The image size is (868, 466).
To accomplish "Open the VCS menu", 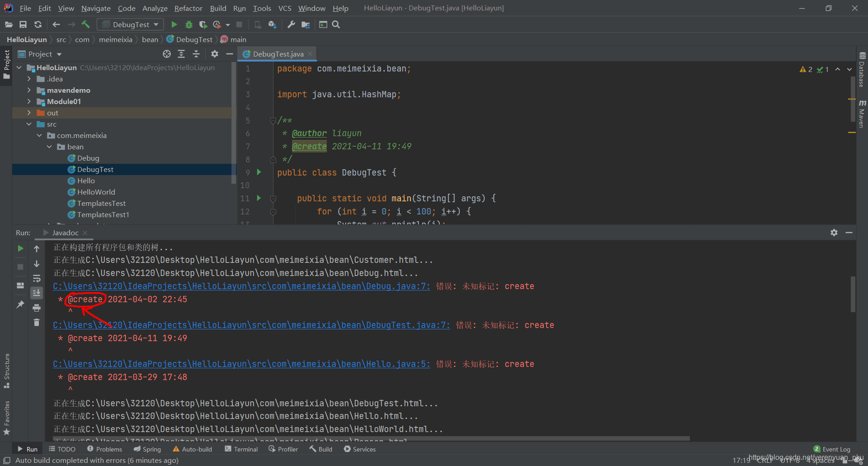I will pyautogui.click(x=284, y=8).
